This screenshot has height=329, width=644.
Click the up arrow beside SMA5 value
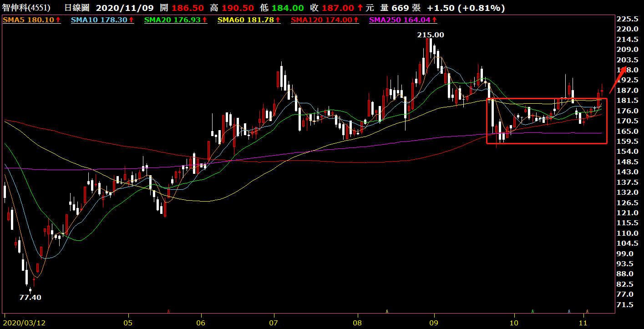coord(58,20)
